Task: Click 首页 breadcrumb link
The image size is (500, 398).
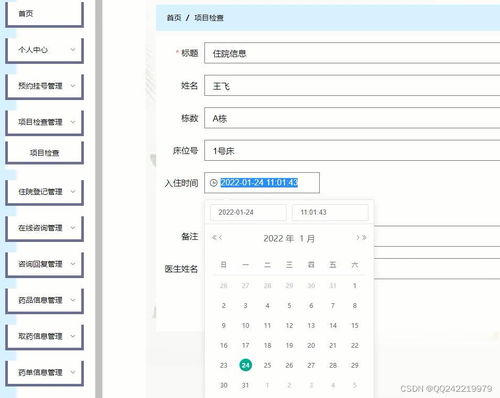Action: pyautogui.click(x=174, y=18)
